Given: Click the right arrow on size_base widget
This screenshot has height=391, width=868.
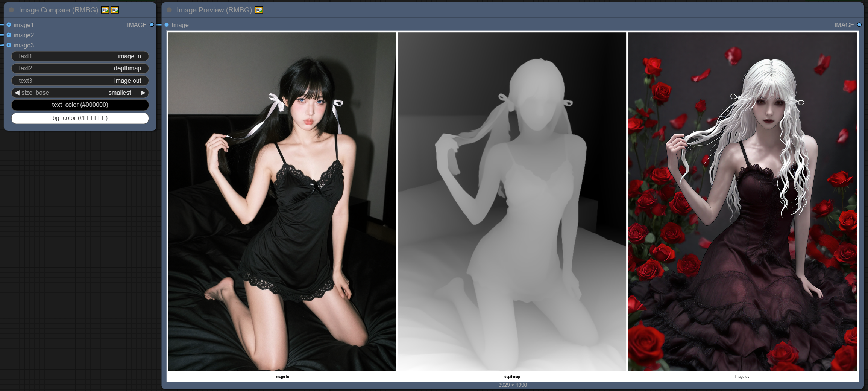Looking at the screenshot, I should coord(143,93).
